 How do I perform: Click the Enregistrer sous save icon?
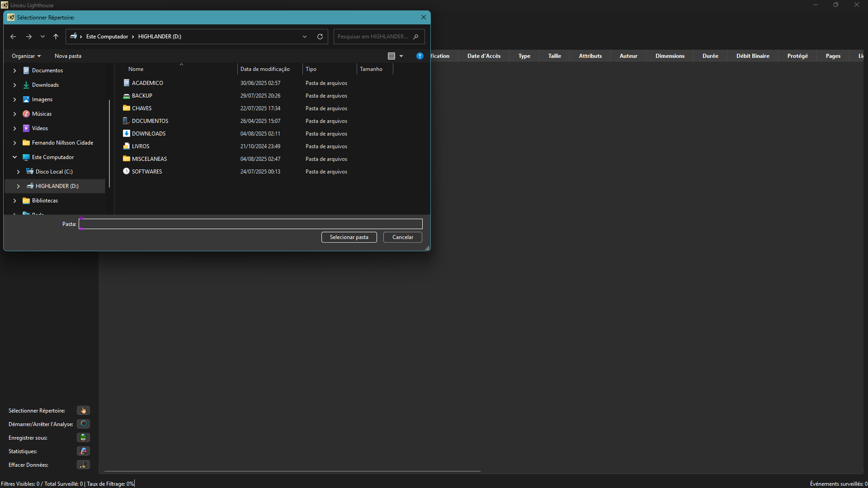click(83, 437)
